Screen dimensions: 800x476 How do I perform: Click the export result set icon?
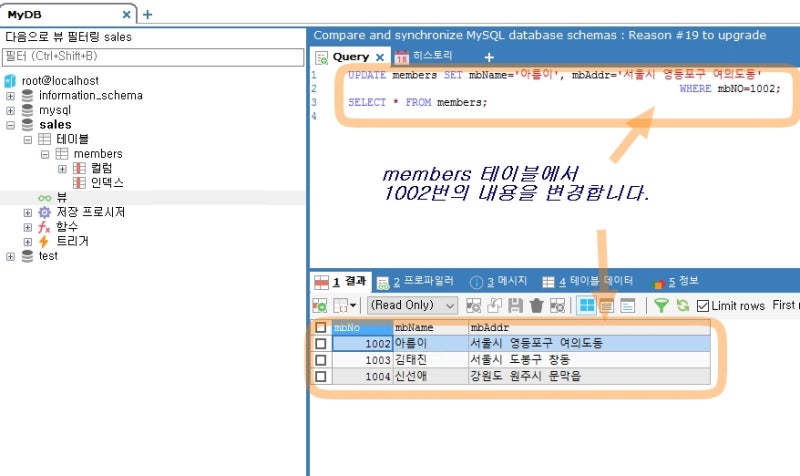[x=320, y=306]
